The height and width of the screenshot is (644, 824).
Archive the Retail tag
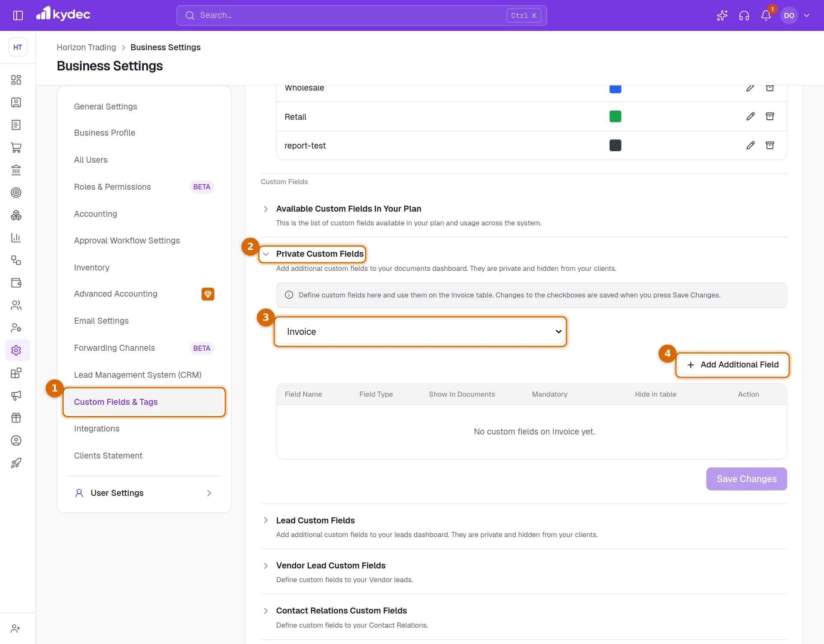pyautogui.click(x=770, y=116)
